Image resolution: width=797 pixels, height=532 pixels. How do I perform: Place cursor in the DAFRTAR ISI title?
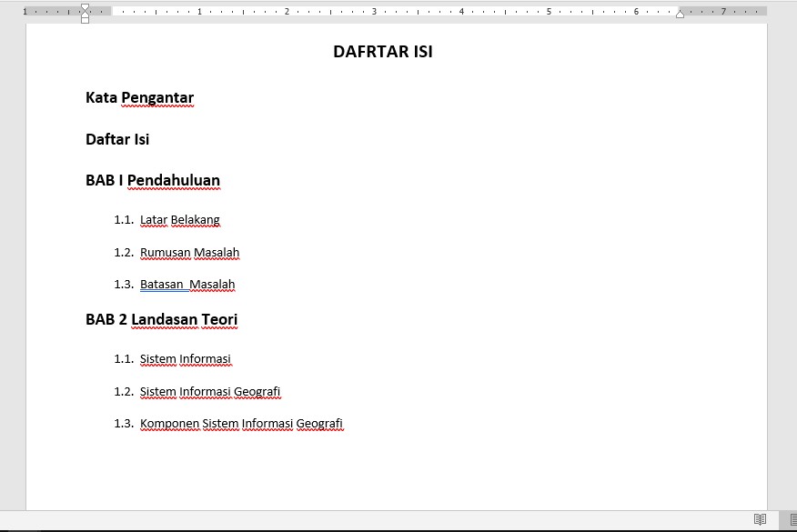(383, 52)
